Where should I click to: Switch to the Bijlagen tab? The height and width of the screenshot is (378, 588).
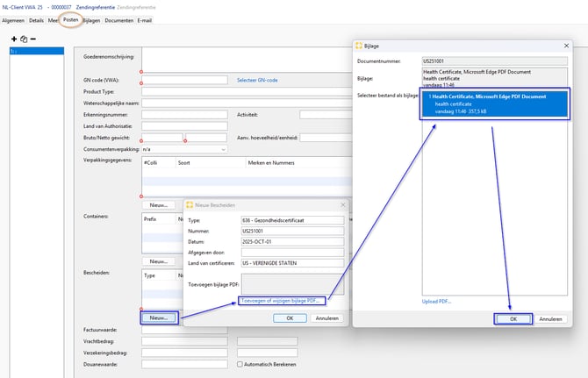point(90,19)
